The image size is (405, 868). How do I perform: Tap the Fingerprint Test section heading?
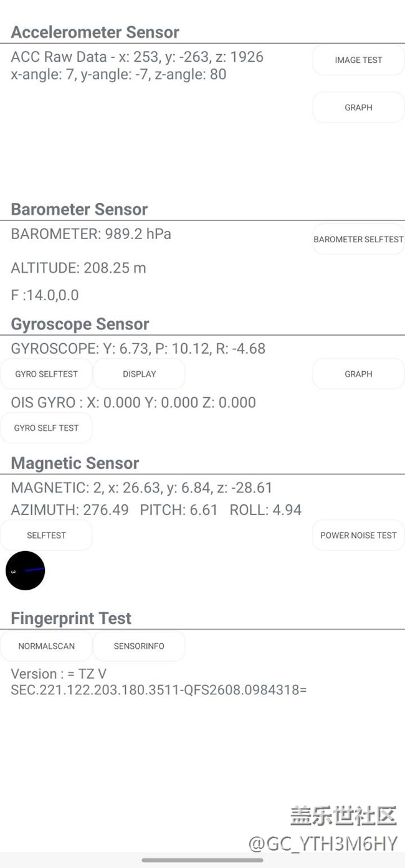point(71,618)
